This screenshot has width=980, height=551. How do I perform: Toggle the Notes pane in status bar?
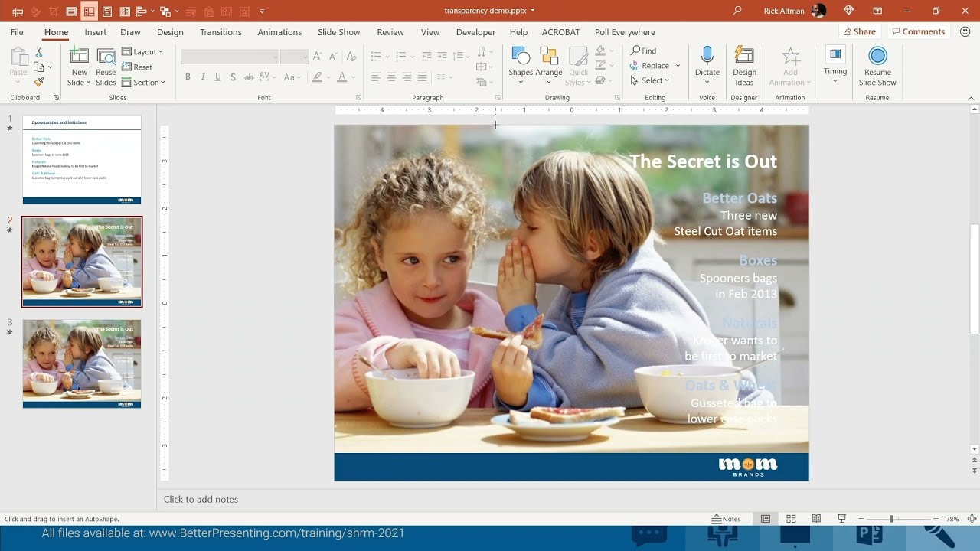[727, 519]
